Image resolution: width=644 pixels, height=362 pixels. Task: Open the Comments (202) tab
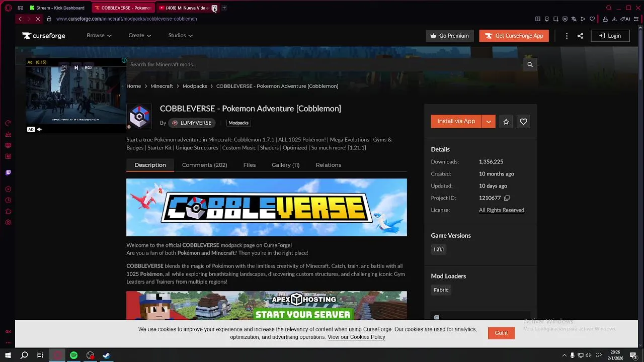[204, 165]
